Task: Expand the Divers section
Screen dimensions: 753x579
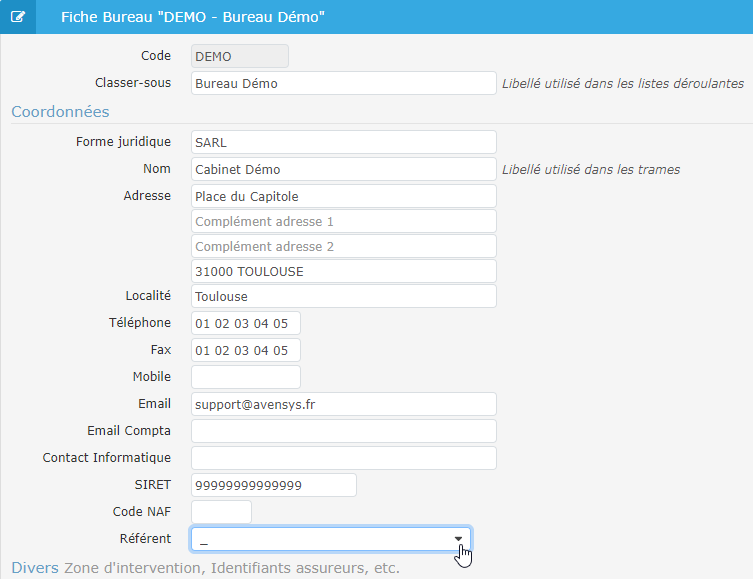Action: (x=35, y=568)
